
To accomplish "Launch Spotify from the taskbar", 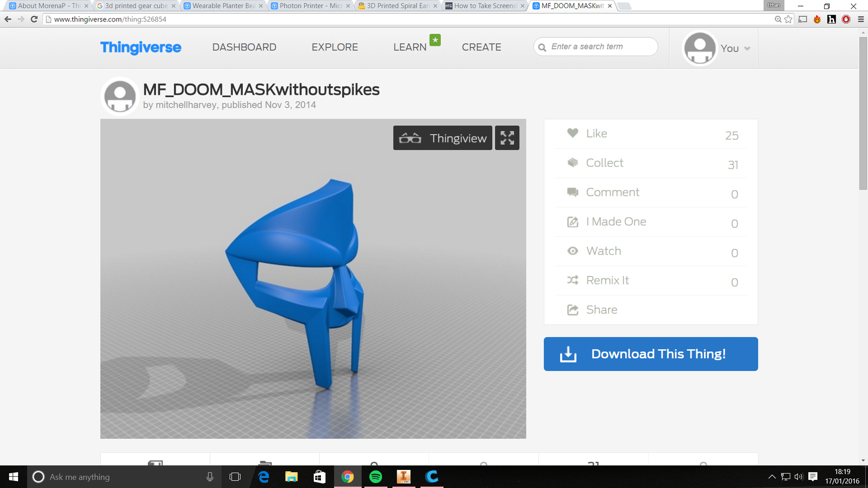I will coord(376,477).
